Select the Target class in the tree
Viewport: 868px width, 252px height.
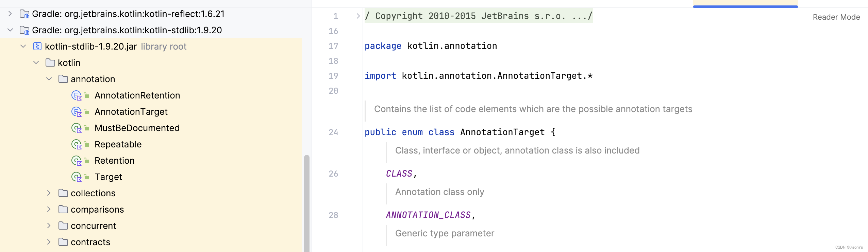click(108, 177)
